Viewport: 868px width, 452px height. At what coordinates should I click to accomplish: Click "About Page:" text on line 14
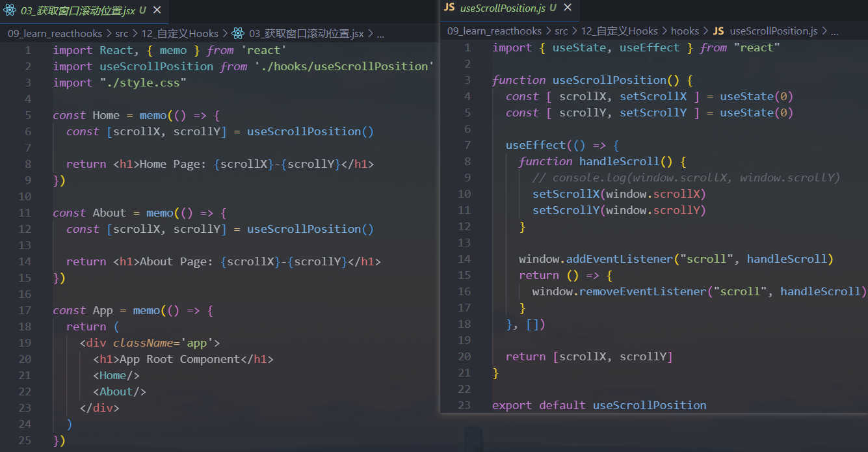point(177,261)
